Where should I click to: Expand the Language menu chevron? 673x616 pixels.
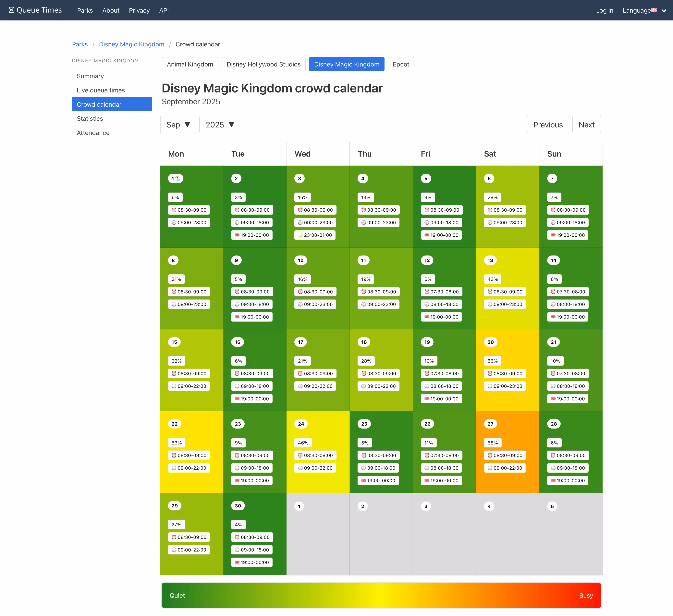coord(664,11)
